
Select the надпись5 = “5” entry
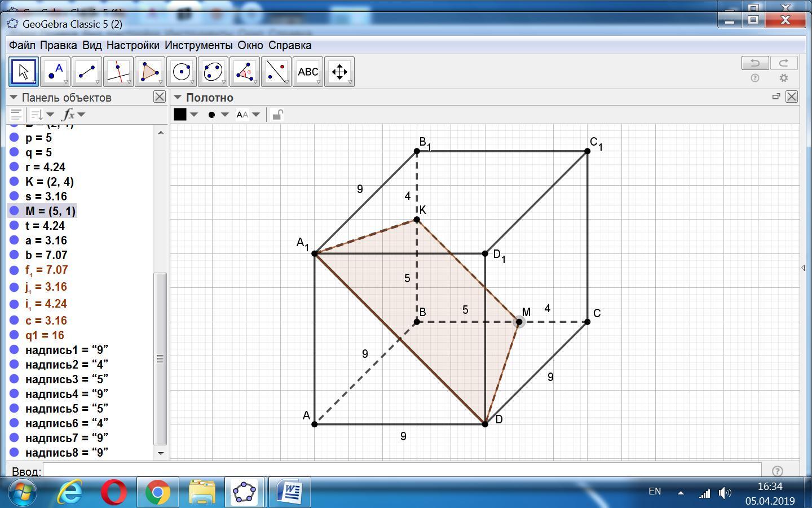(x=67, y=409)
